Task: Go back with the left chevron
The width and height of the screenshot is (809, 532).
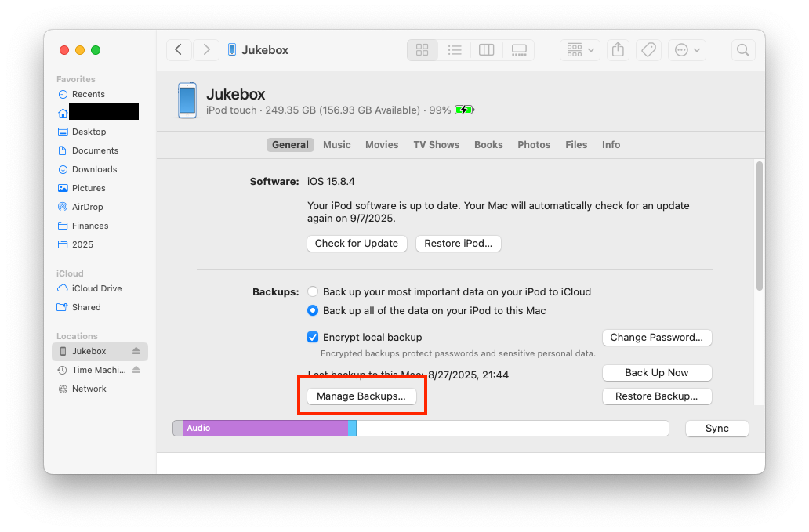Action: tap(179, 50)
